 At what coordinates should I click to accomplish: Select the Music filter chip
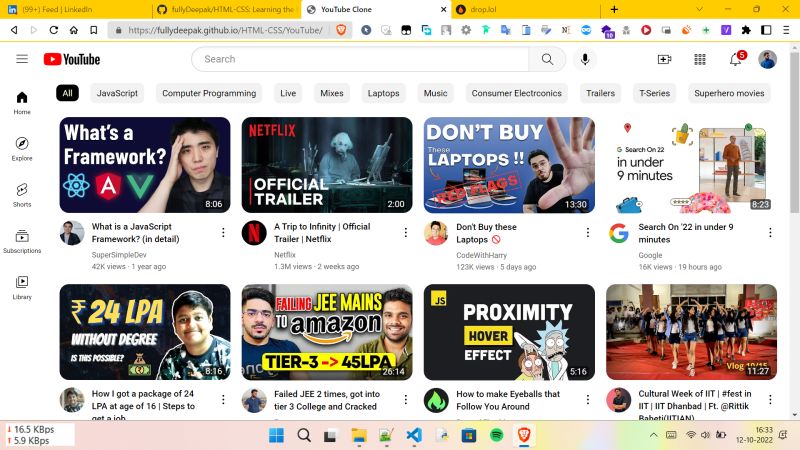435,93
